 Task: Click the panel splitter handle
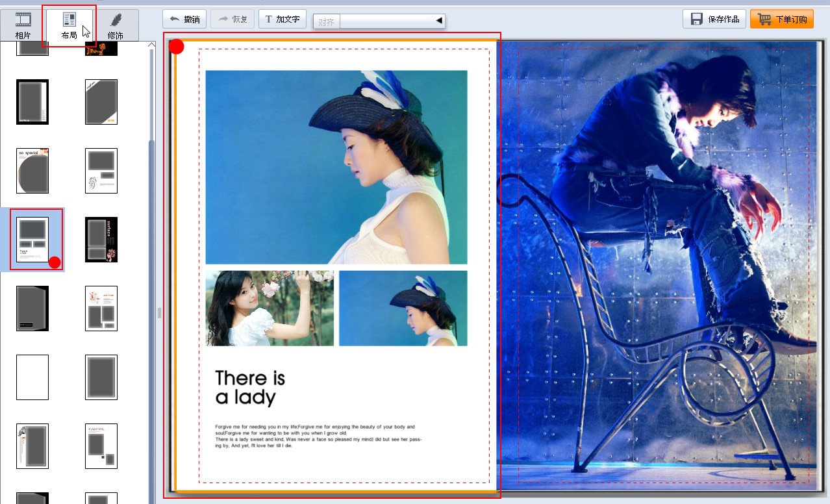(x=159, y=313)
